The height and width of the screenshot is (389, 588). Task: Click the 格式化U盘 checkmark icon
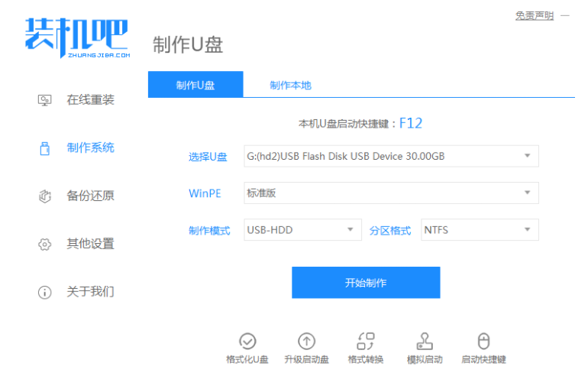coord(247,342)
